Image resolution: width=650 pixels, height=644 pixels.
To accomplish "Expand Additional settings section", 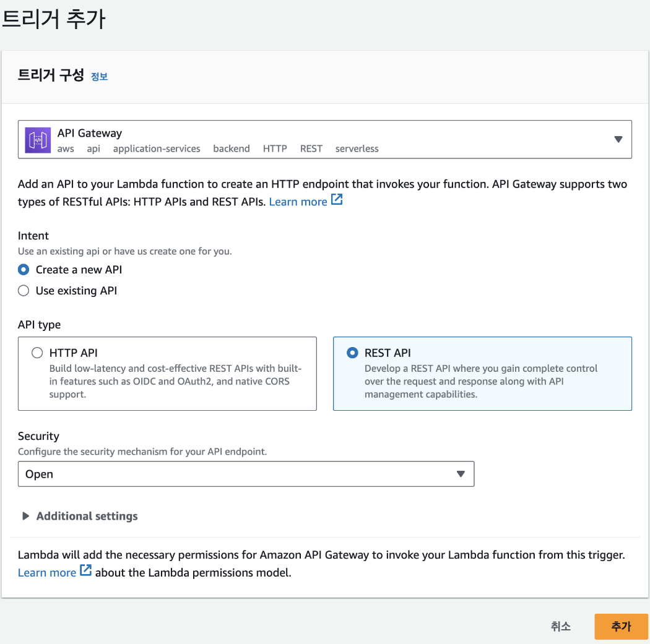I will [x=80, y=516].
